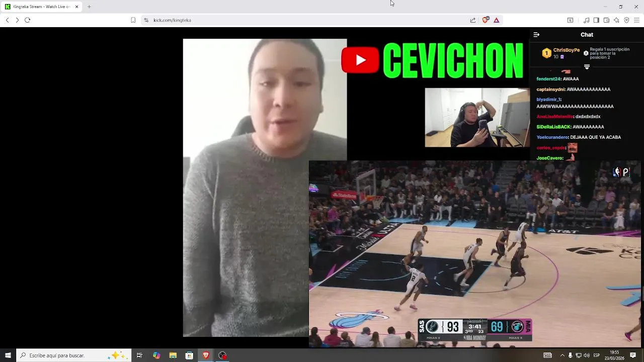The height and width of the screenshot is (362, 644).
Task: Open the Brave Shields lion icon
Action: pos(486,20)
